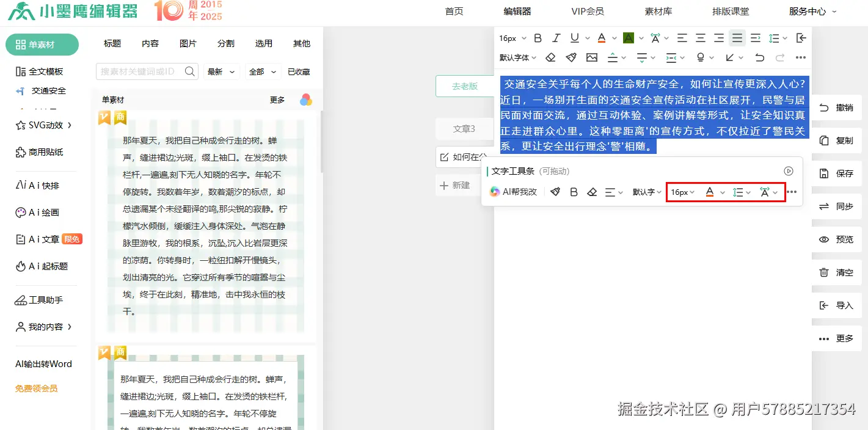The width and height of the screenshot is (868, 430).
Task: Set right alignment in top toolbar
Action: pos(719,38)
